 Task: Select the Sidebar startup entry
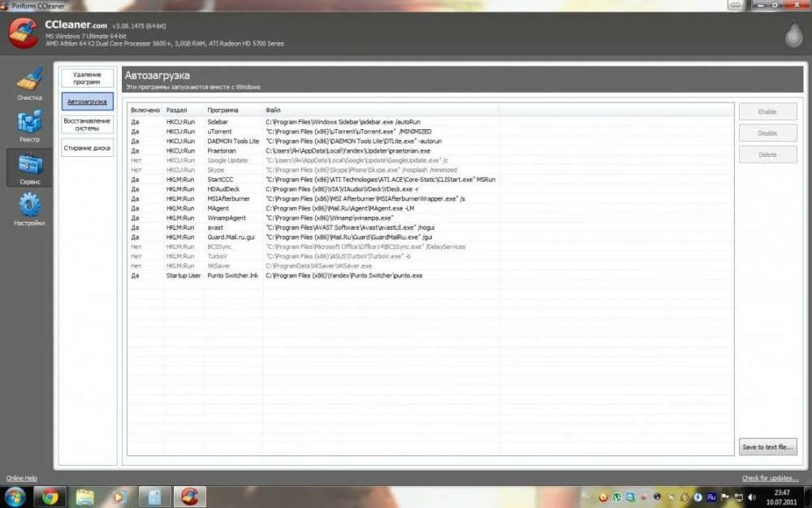(431, 122)
